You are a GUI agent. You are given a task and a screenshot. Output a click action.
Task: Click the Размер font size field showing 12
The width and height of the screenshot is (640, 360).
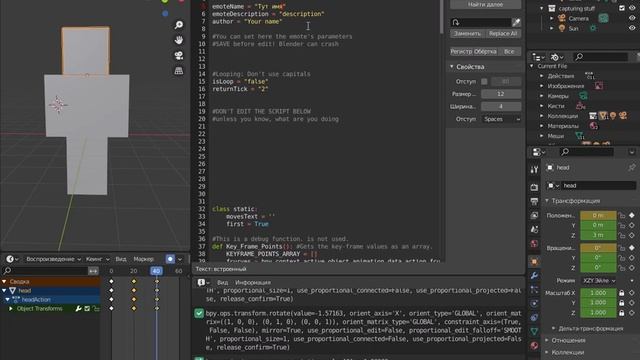pos(501,94)
